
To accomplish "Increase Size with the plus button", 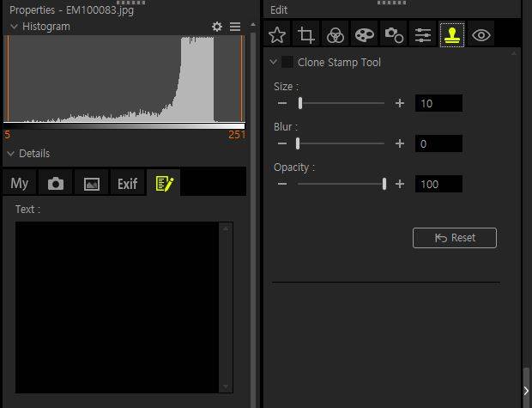I will [x=399, y=103].
